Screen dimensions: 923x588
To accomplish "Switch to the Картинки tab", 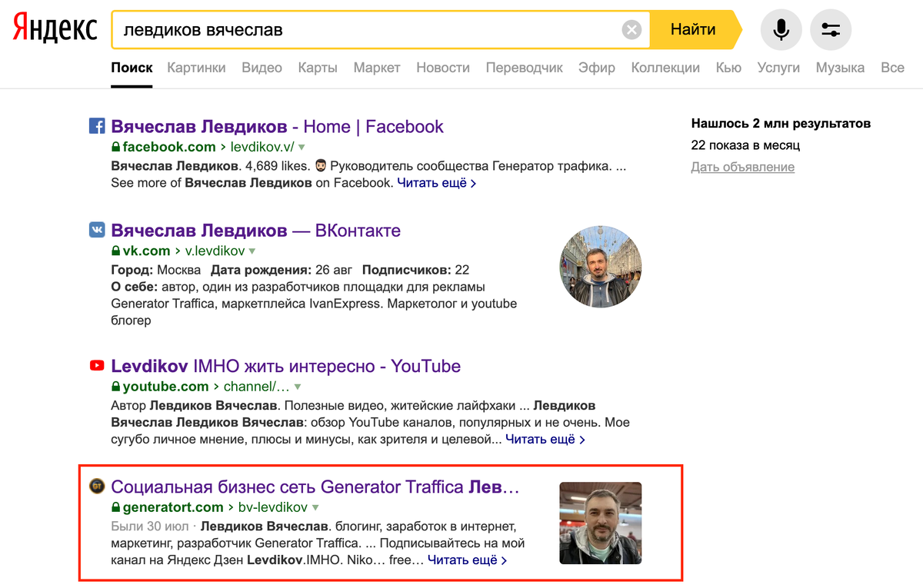I will click(196, 68).
